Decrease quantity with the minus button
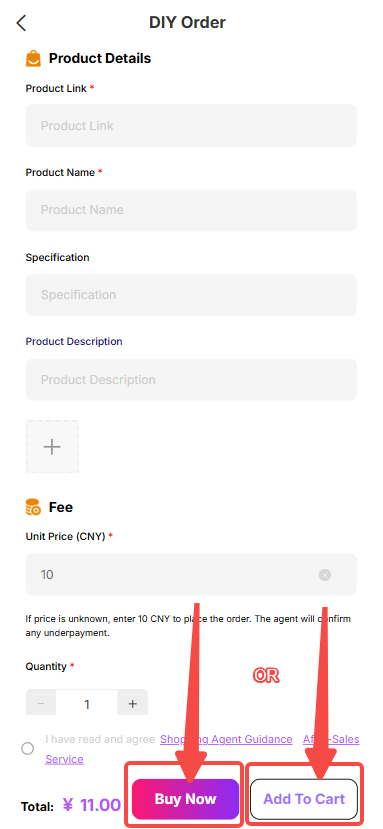The image size is (383, 829). [41, 704]
